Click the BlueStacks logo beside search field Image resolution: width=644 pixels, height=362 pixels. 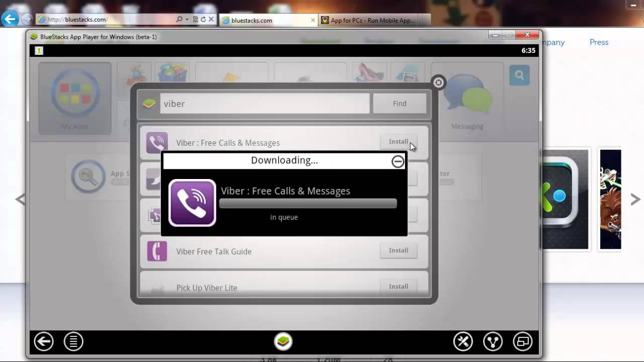pyautogui.click(x=149, y=104)
